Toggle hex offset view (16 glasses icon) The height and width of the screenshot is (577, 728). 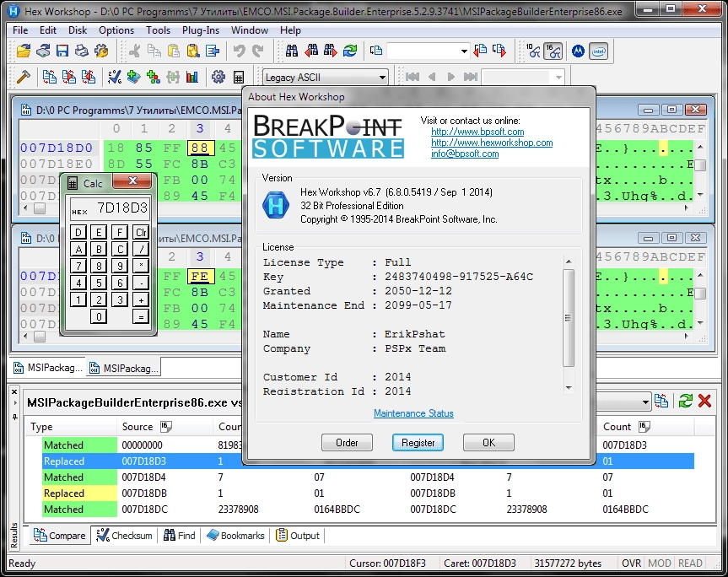pos(553,51)
